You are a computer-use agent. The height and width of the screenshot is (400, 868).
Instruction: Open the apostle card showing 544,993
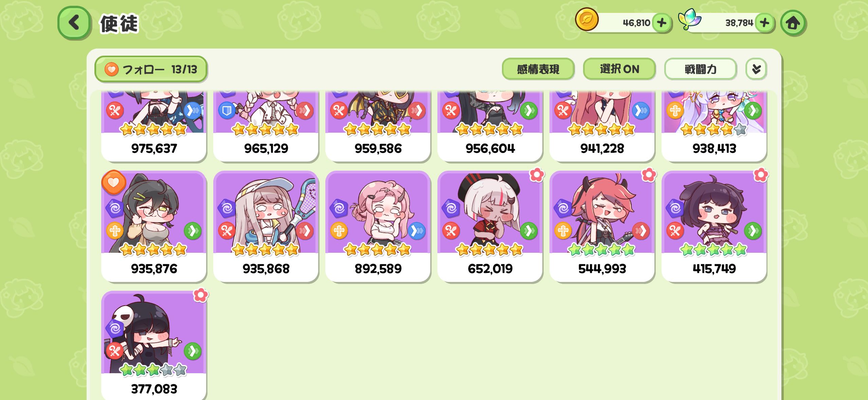(x=602, y=226)
